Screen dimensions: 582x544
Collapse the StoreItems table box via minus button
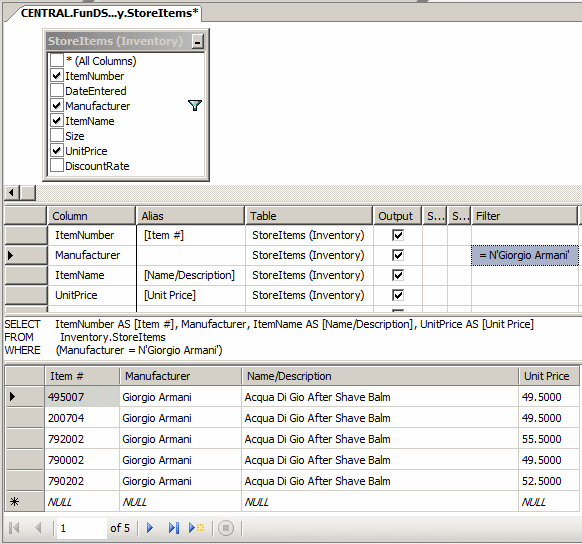[197, 42]
